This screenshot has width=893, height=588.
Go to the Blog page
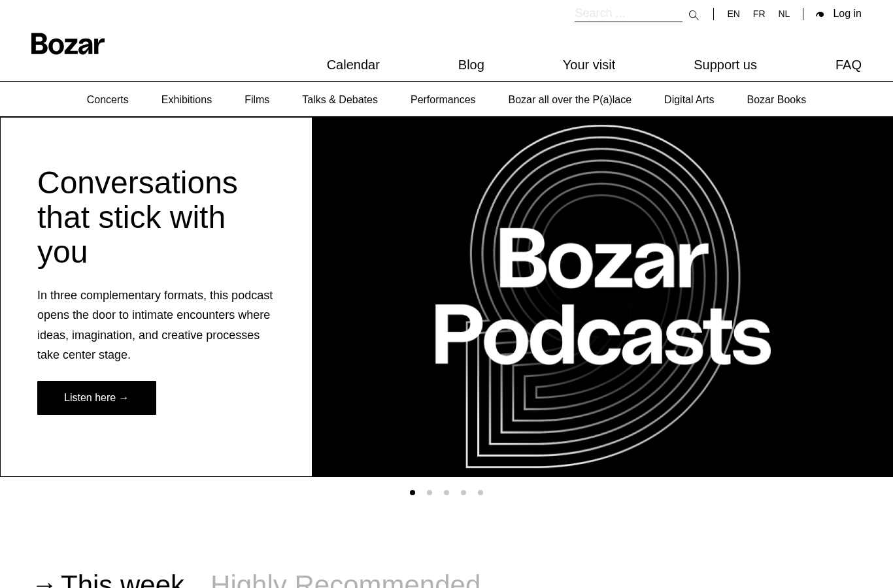471,65
